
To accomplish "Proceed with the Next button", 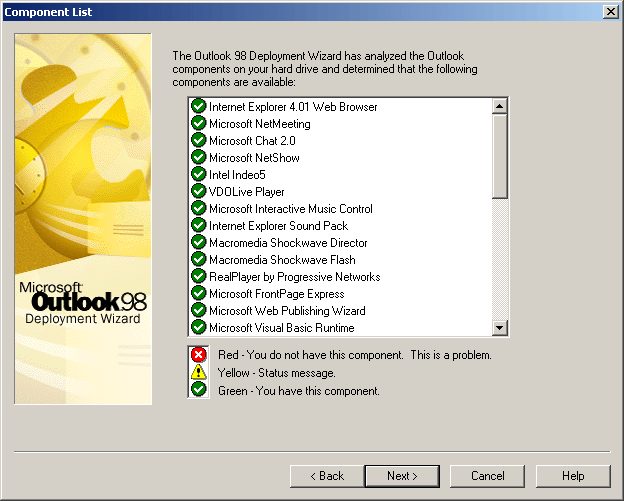I will coord(402,476).
